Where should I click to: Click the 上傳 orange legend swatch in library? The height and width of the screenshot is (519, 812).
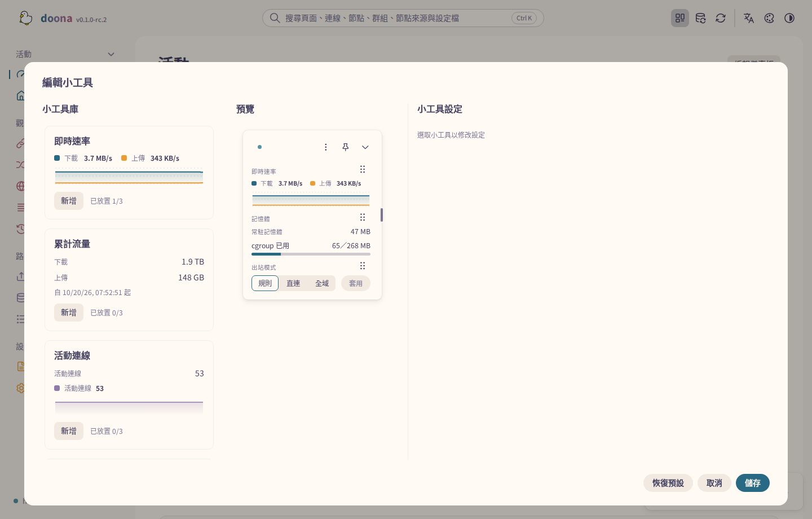pyautogui.click(x=124, y=158)
